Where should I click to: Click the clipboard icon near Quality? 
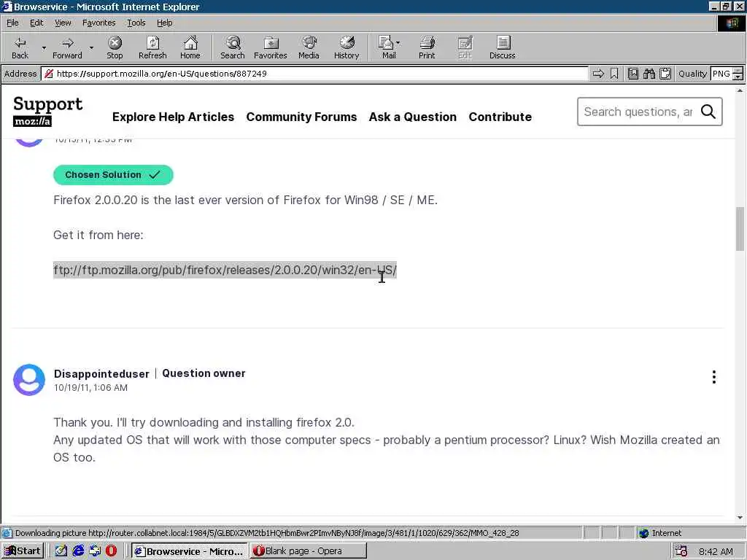click(x=665, y=74)
